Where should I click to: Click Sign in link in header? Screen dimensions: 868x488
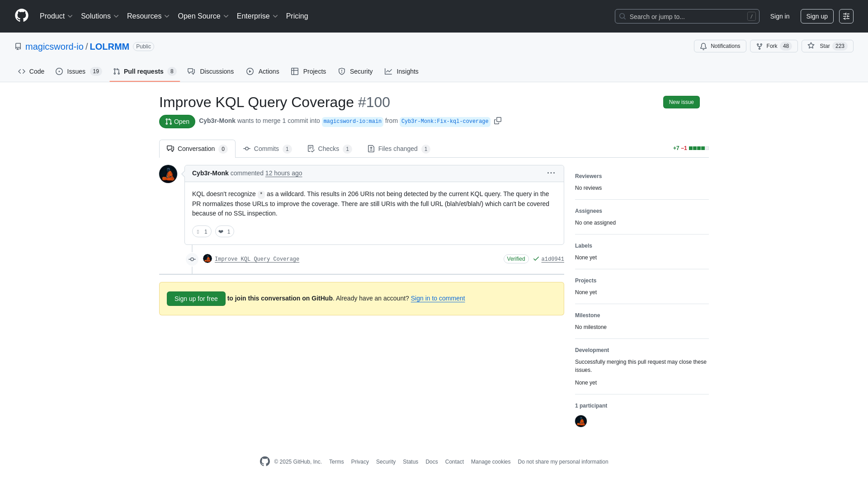(x=780, y=16)
